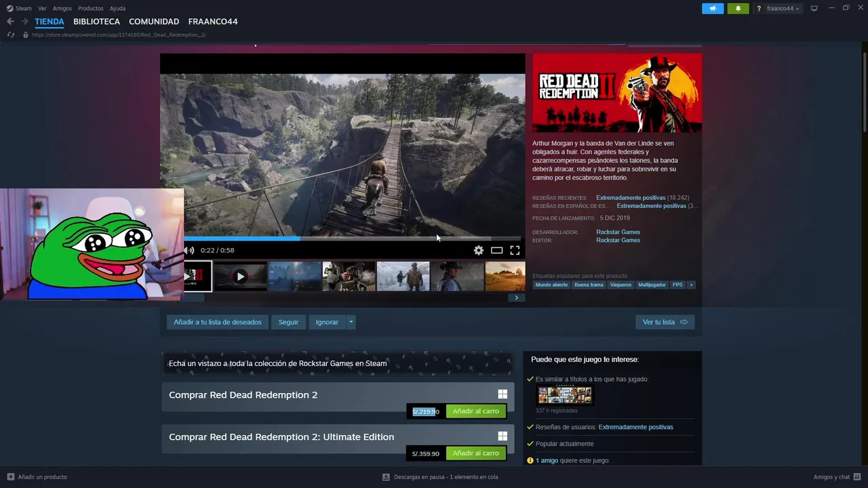Open Descargas en pausa download status
Image resolution: width=868 pixels, height=488 pixels.
pyautogui.click(x=440, y=477)
